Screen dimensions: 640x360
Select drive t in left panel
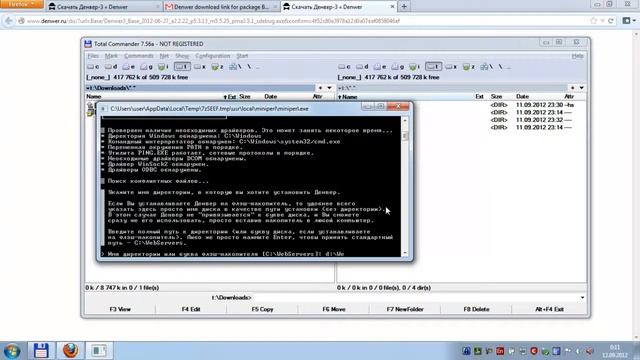click(182, 67)
